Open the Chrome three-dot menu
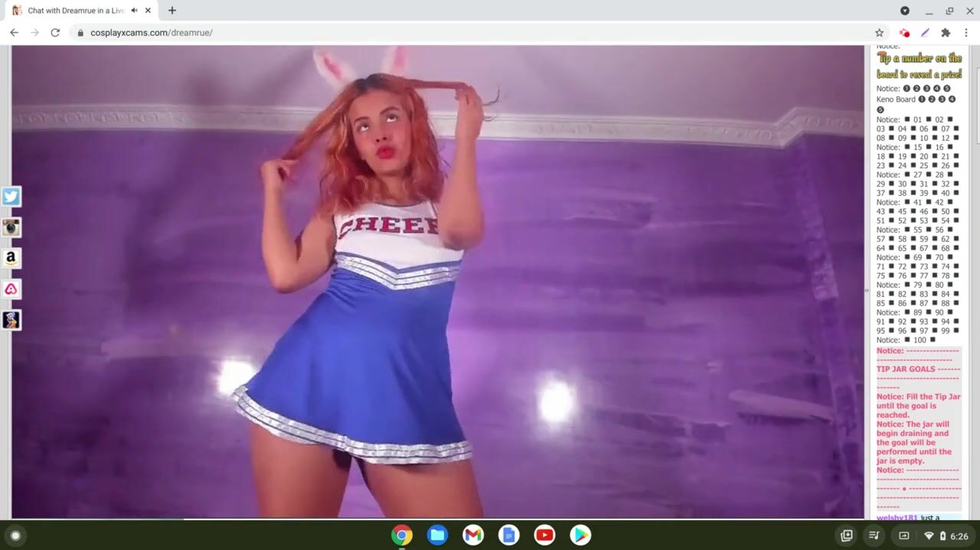This screenshot has height=550, width=980. click(x=966, y=33)
